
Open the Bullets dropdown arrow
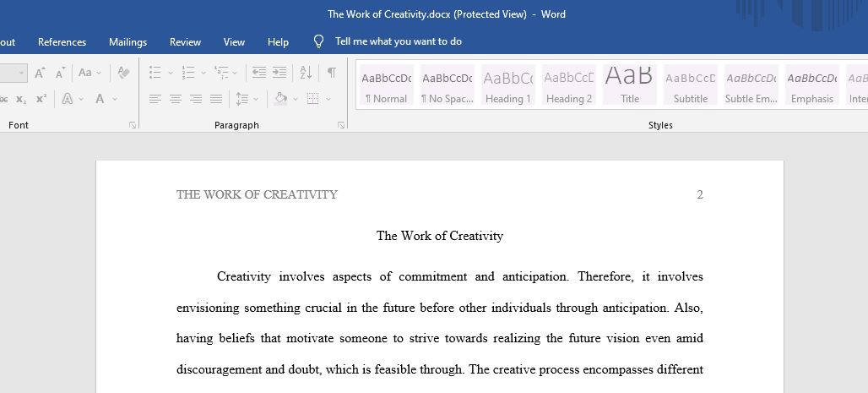click(x=170, y=73)
